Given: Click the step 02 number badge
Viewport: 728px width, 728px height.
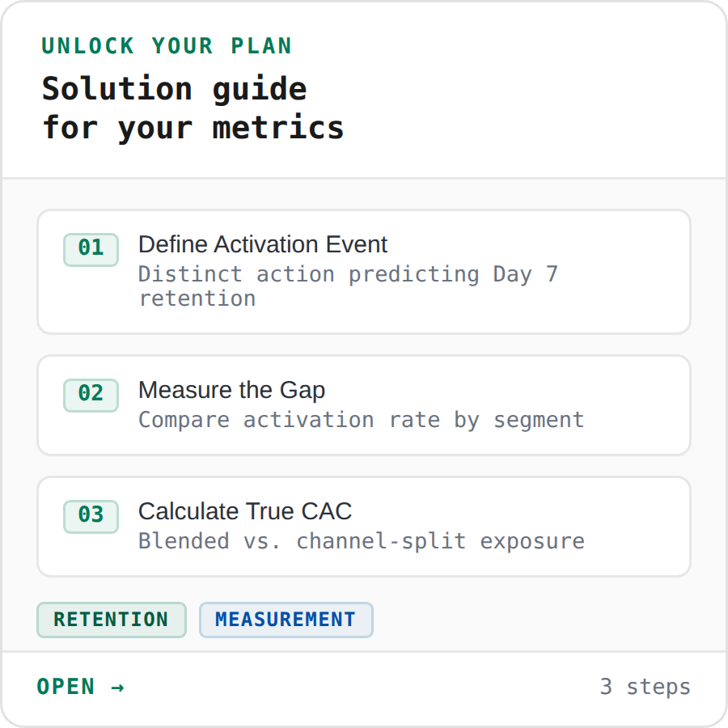Looking at the screenshot, I should [90, 396].
